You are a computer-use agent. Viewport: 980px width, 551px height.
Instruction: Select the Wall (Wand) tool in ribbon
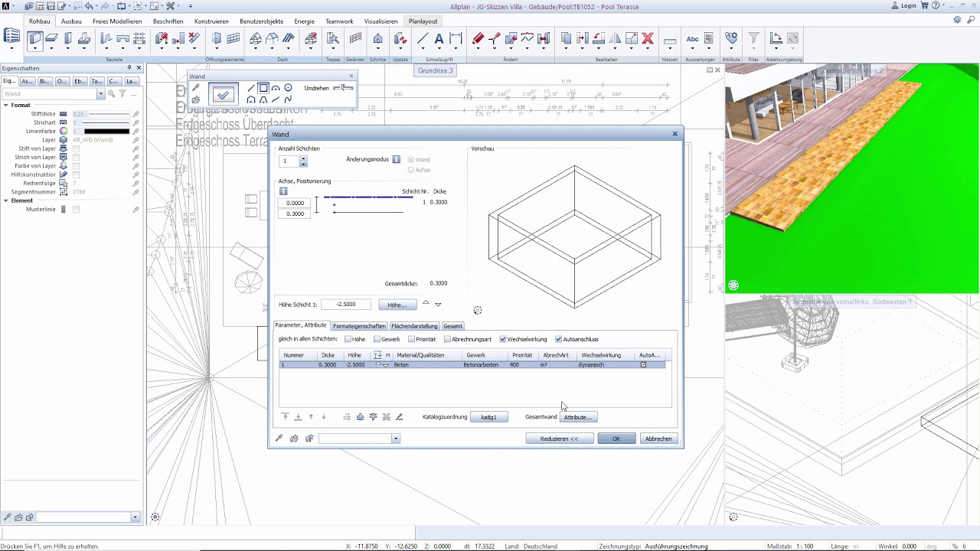click(x=34, y=38)
